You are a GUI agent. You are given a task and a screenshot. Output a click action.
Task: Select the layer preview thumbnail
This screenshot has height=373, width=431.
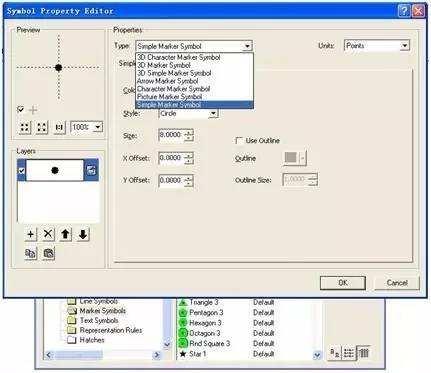click(55, 170)
